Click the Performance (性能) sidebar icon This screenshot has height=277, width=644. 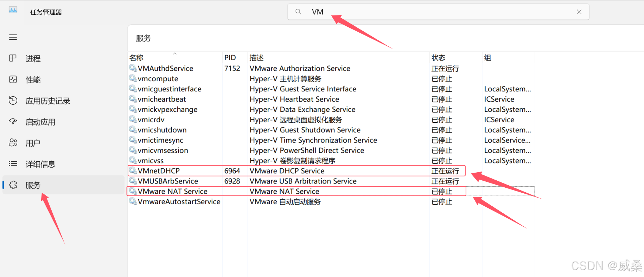click(x=13, y=79)
